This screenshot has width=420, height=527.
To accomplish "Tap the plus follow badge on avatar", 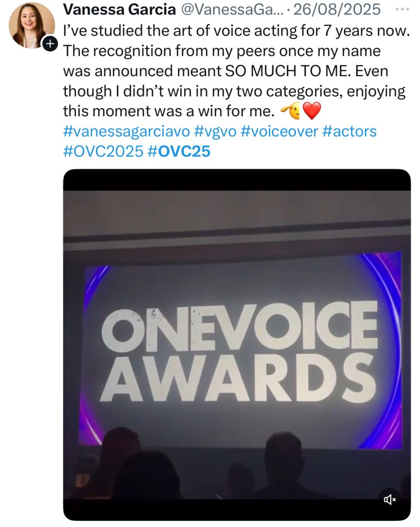I will [49, 44].
